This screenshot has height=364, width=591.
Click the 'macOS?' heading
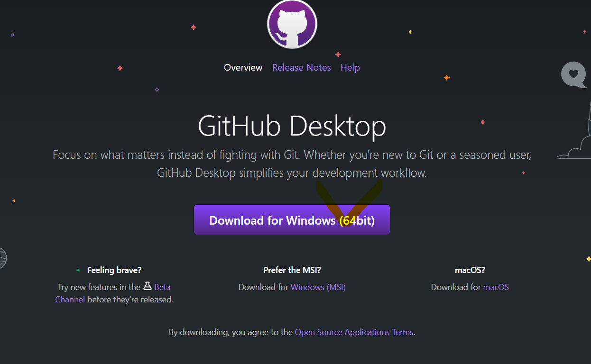pyautogui.click(x=470, y=270)
